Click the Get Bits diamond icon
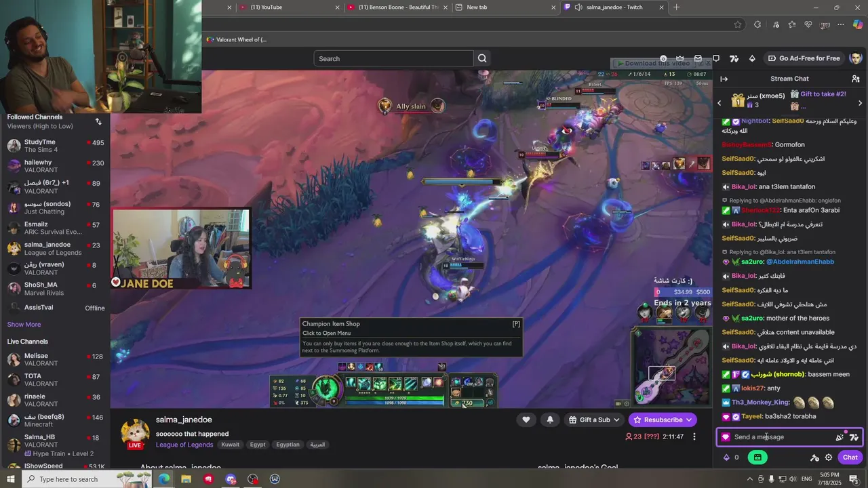The image size is (868, 488). (752, 58)
